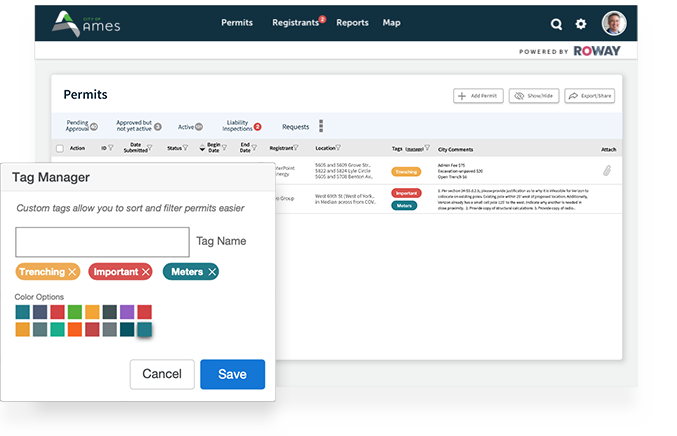Open the Registrant column filter
The image size is (677, 436).
[x=297, y=148]
